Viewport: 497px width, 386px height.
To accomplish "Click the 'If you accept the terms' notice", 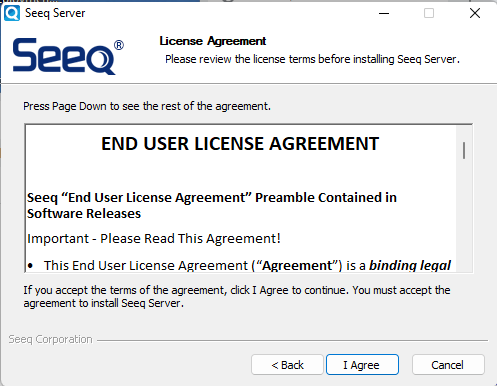I will click(237, 297).
